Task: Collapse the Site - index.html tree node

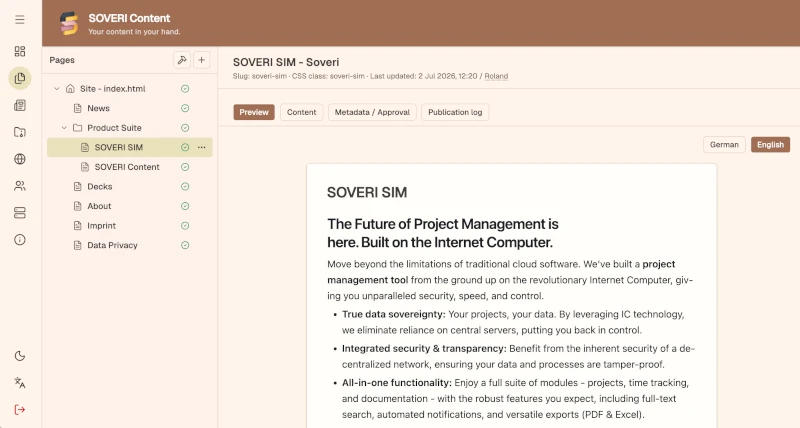Action: pyautogui.click(x=57, y=89)
